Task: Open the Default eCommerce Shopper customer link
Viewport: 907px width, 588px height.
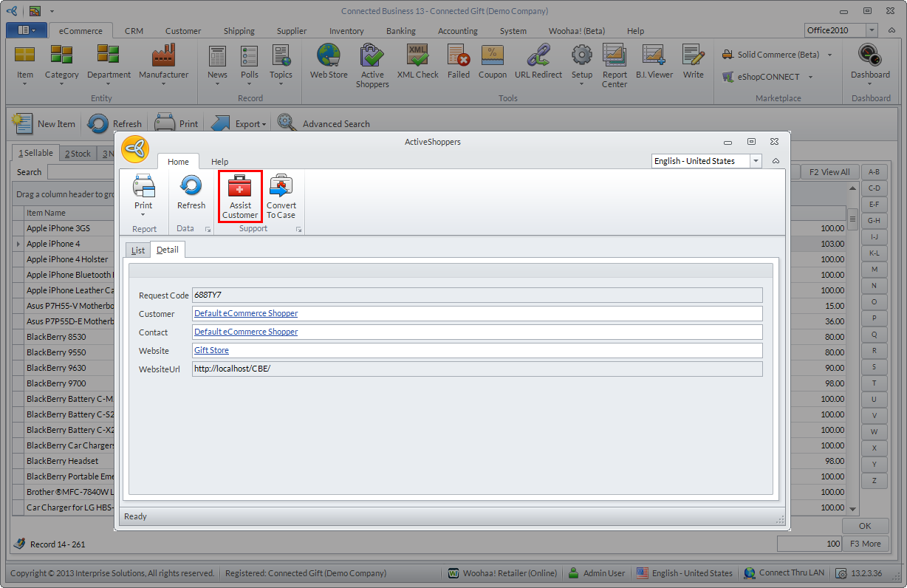Action: pyautogui.click(x=246, y=313)
